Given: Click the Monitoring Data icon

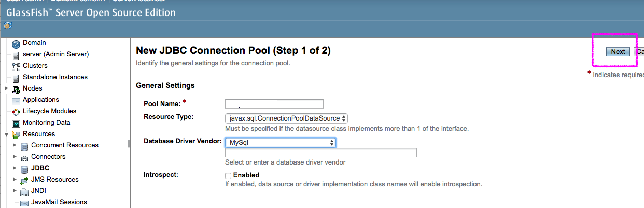Looking at the screenshot, I should pos(16,124).
